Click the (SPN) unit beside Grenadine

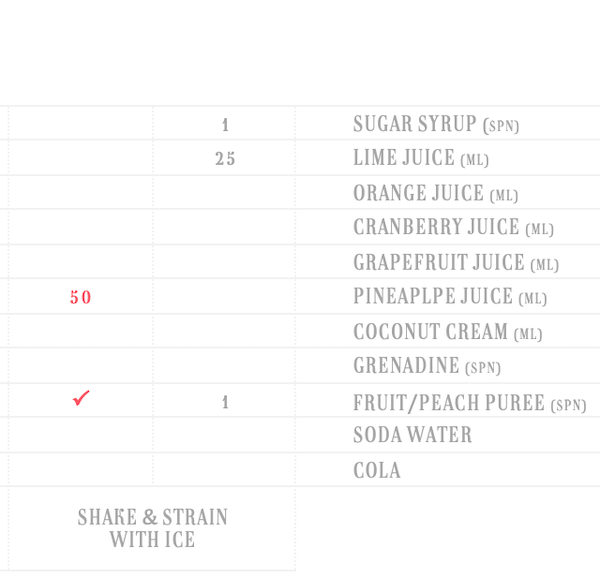[483, 368]
